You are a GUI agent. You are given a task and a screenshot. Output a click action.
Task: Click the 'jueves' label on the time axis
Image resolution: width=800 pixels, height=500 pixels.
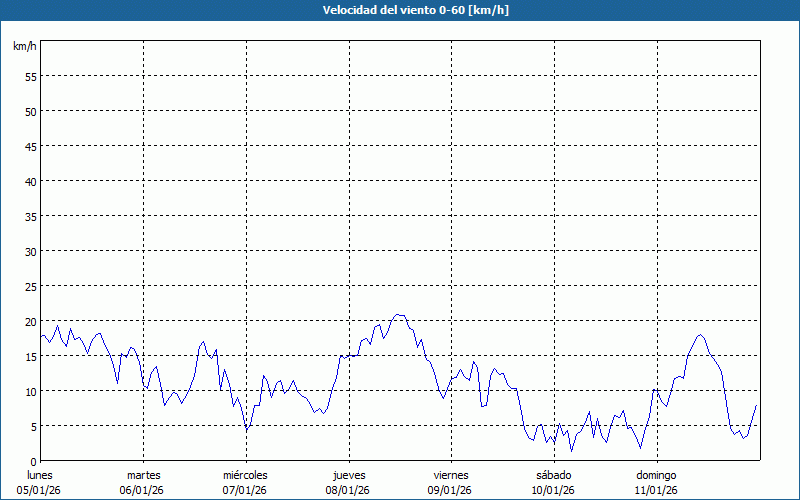[x=348, y=474]
